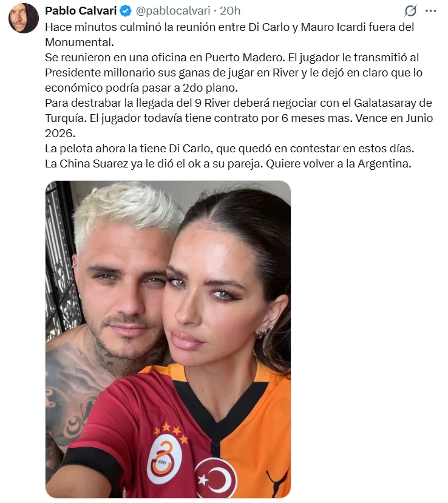
Task: Click the Pablo Calvari display name
Action: tap(81, 10)
